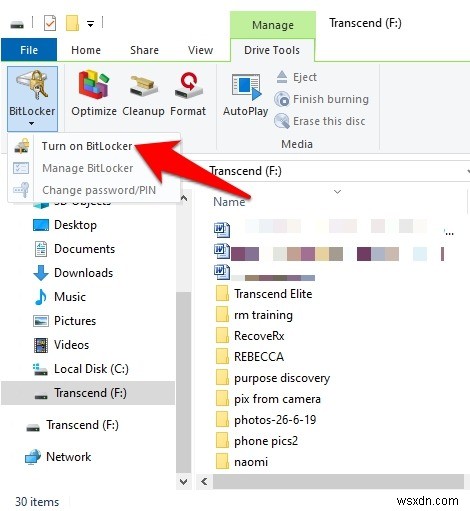This screenshot has height=511, width=470.
Task: Click the Cleanup drive icon
Action: coord(143,93)
